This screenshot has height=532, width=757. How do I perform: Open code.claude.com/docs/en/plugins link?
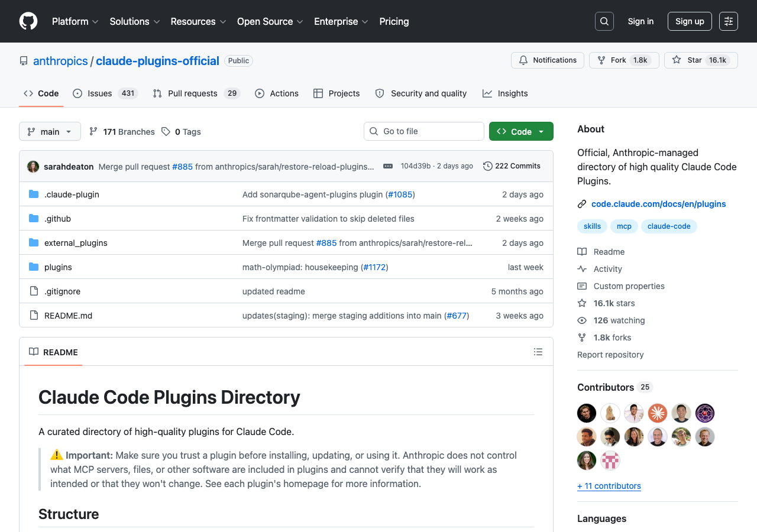[658, 204]
